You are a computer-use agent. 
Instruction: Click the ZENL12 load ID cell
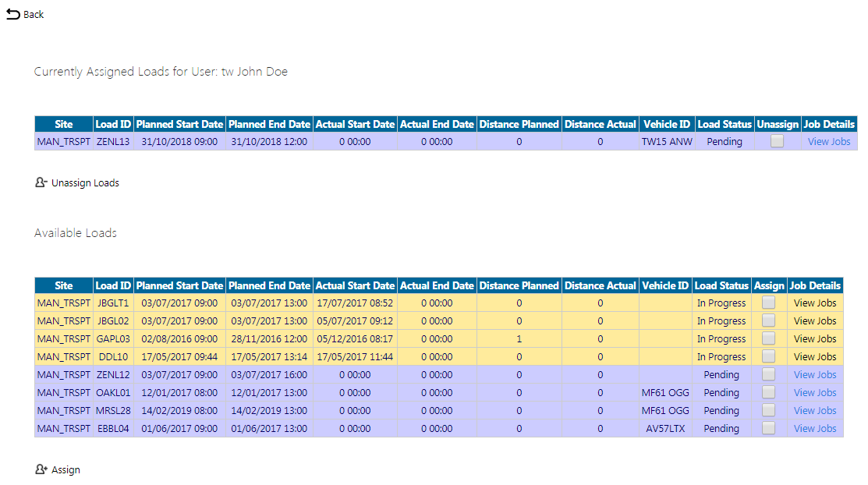pos(113,375)
